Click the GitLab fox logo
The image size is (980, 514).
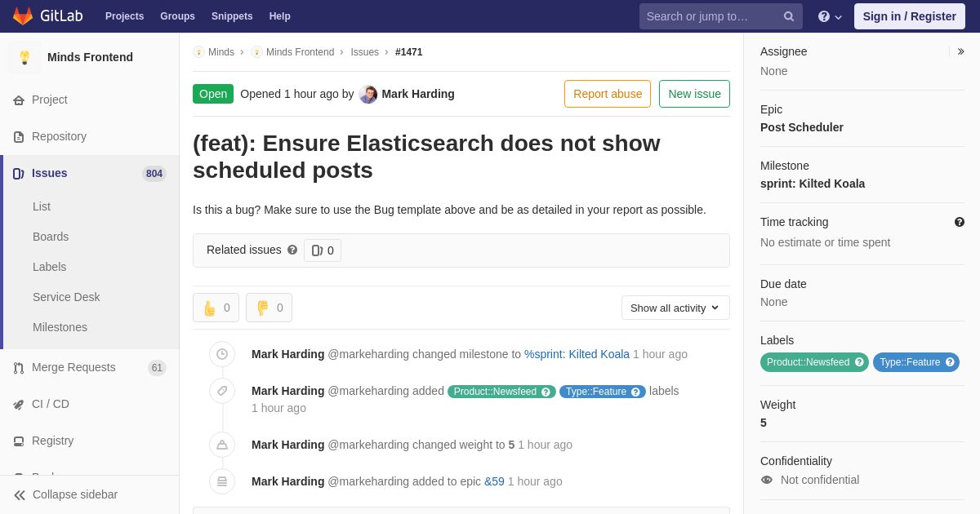click(x=23, y=16)
